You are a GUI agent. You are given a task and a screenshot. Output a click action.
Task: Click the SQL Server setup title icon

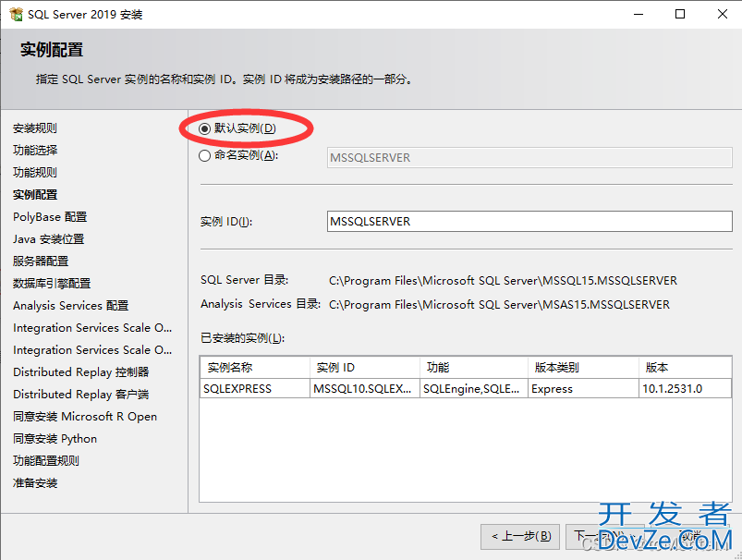tap(16, 14)
